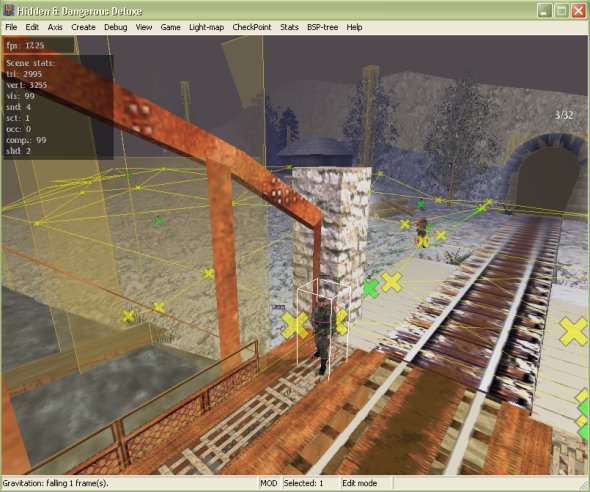Click the Edit mode status bar panel
590x492 pixels.
[359, 483]
